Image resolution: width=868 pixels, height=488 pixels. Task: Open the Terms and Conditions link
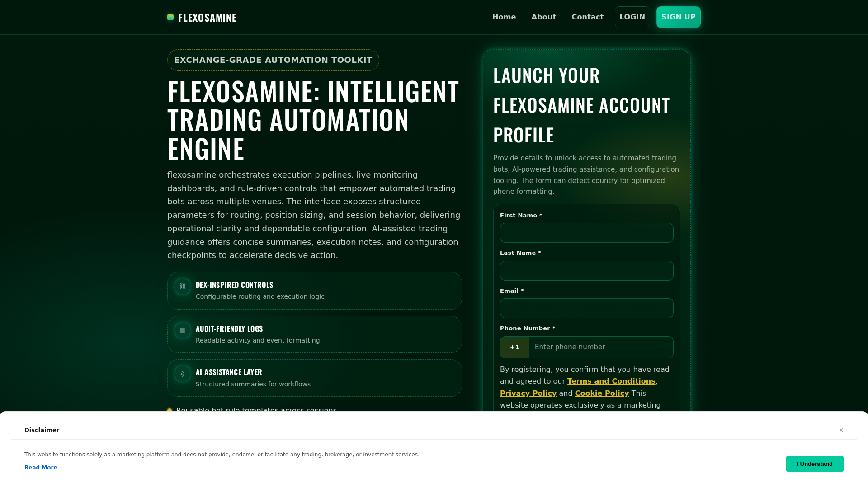(611, 381)
